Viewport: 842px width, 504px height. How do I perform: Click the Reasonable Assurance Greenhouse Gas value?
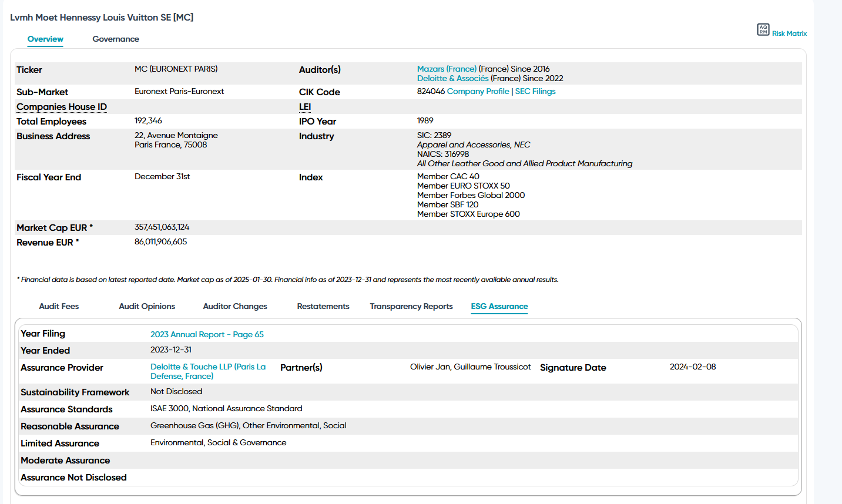coord(249,425)
